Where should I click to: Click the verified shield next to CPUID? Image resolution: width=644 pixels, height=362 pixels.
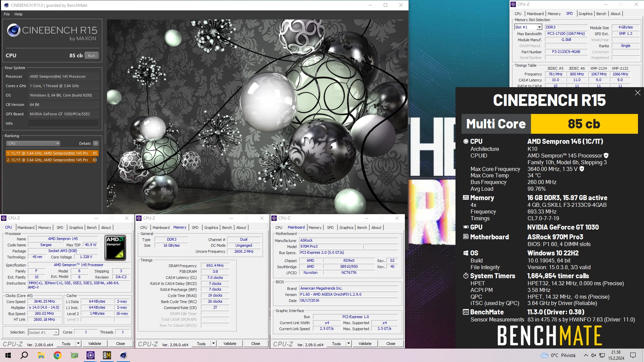click(x=606, y=156)
